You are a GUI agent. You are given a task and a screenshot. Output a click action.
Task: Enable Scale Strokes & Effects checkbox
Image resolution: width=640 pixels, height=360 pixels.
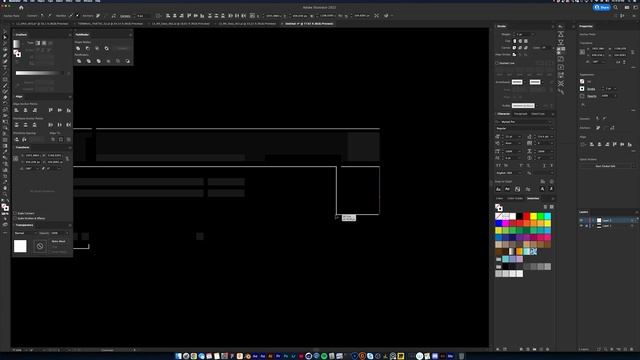pos(15,218)
